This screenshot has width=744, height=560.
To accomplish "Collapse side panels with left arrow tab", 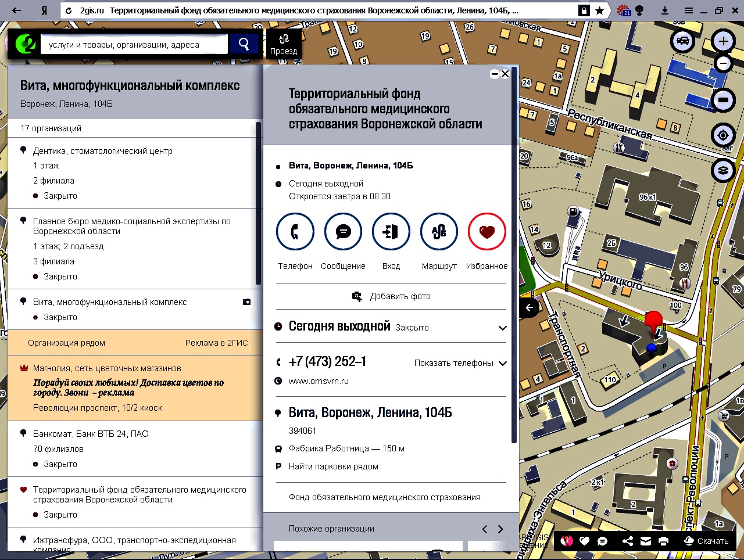I will tap(529, 308).
